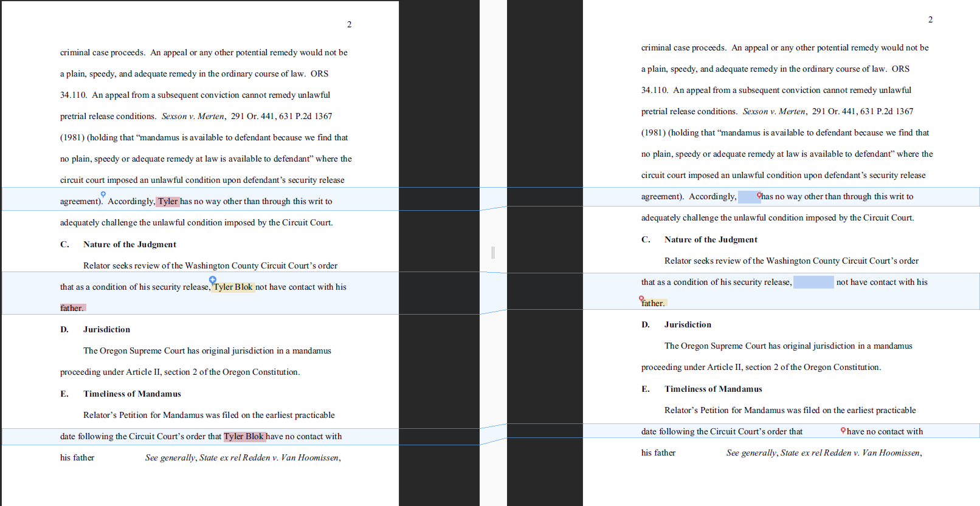Click page number 2 in left document
The image size is (980, 506).
350,24
